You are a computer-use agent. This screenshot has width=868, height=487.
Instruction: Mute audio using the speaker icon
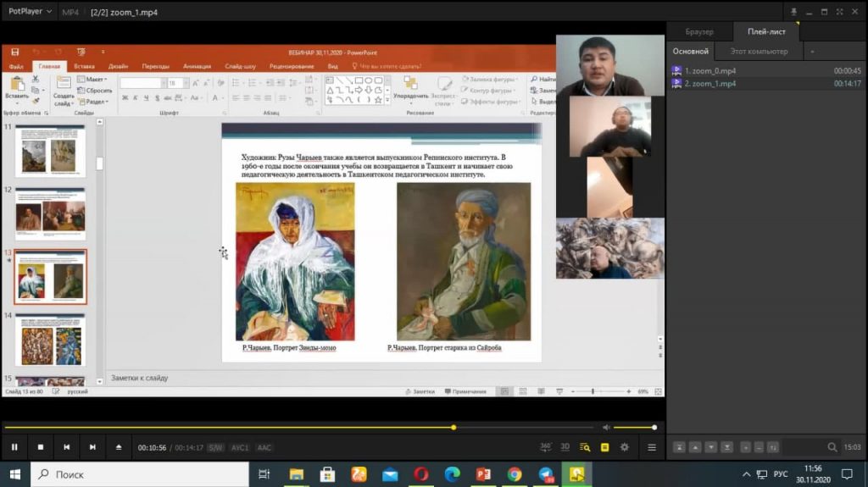click(x=605, y=428)
